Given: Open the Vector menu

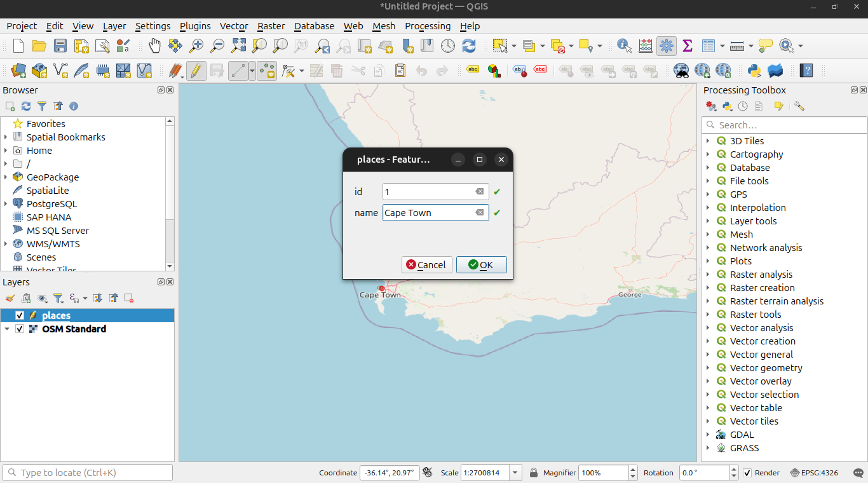Looking at the screenshot, I should point(233,26).
